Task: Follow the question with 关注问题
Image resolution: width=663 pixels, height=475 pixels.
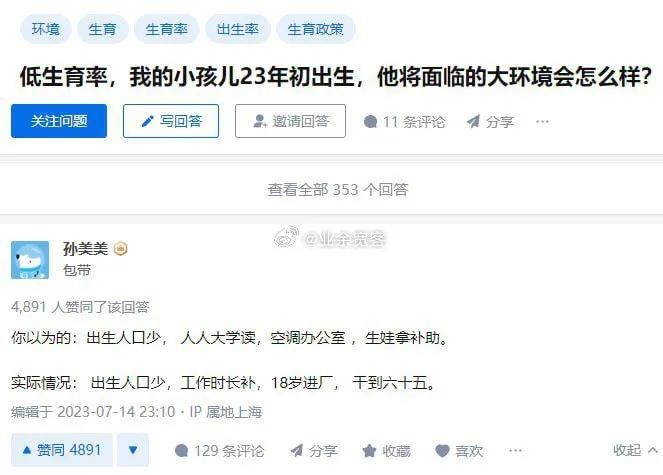Action: tap(59, 121)
